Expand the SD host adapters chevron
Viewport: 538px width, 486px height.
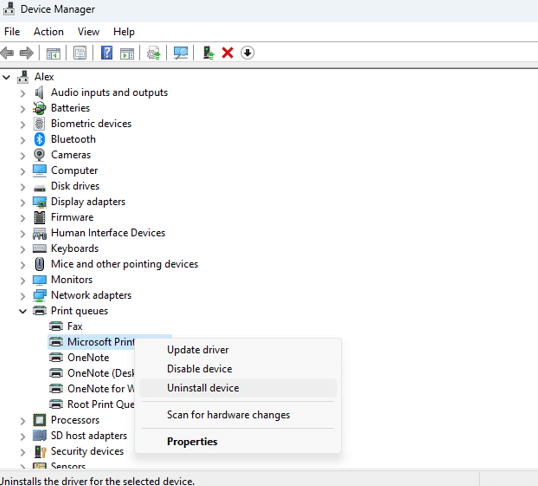tap(23, 436)
